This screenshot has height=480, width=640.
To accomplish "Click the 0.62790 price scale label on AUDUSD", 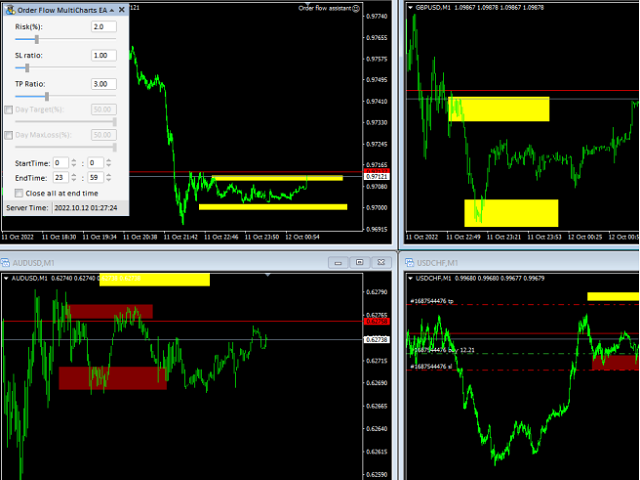I will click(x=376, y=292).
